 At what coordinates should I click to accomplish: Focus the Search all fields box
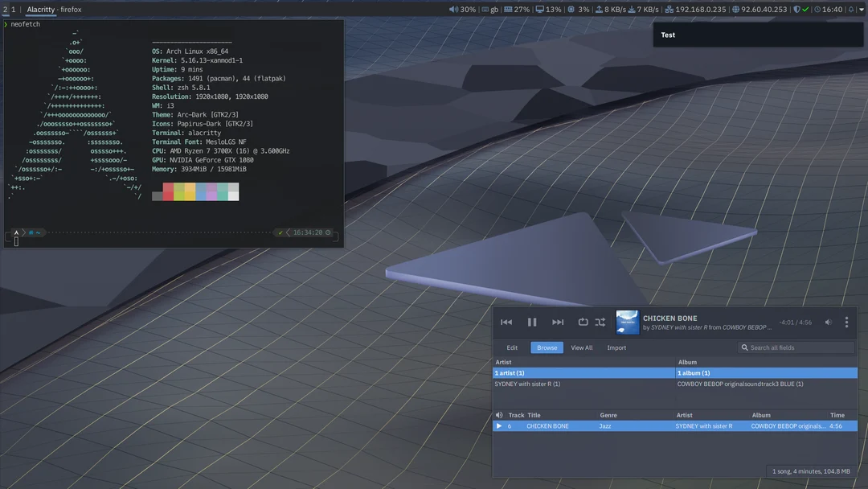tap(800, 347)
